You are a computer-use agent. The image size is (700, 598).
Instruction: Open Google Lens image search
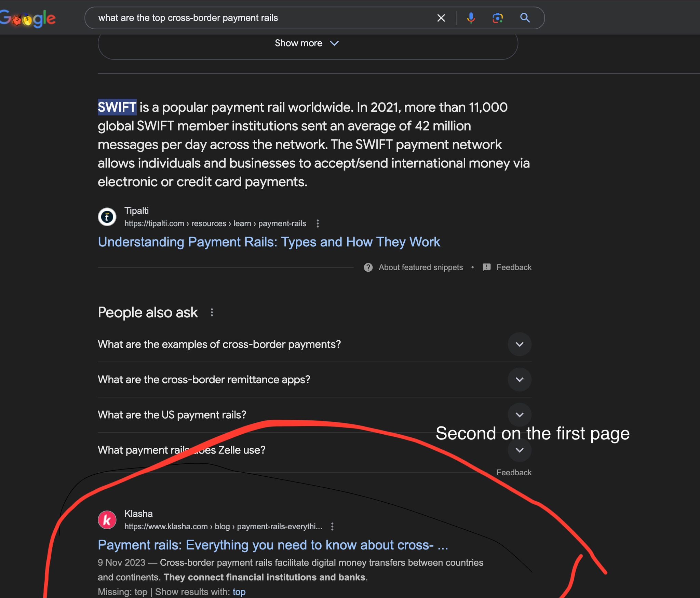497,18
